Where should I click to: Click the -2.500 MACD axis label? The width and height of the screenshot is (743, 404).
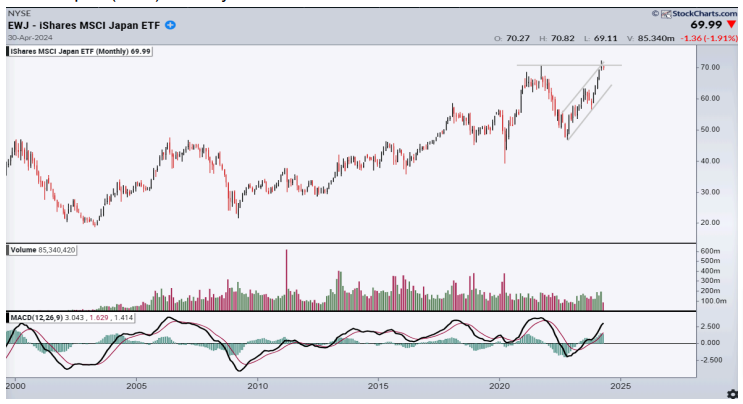coord(710,360)
